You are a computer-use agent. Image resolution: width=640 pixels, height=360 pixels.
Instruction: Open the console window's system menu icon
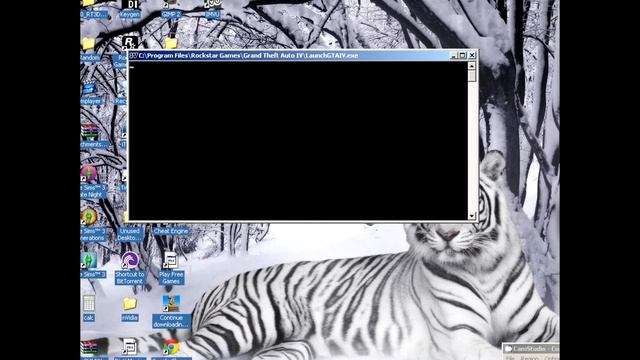[x=133, y=56]
